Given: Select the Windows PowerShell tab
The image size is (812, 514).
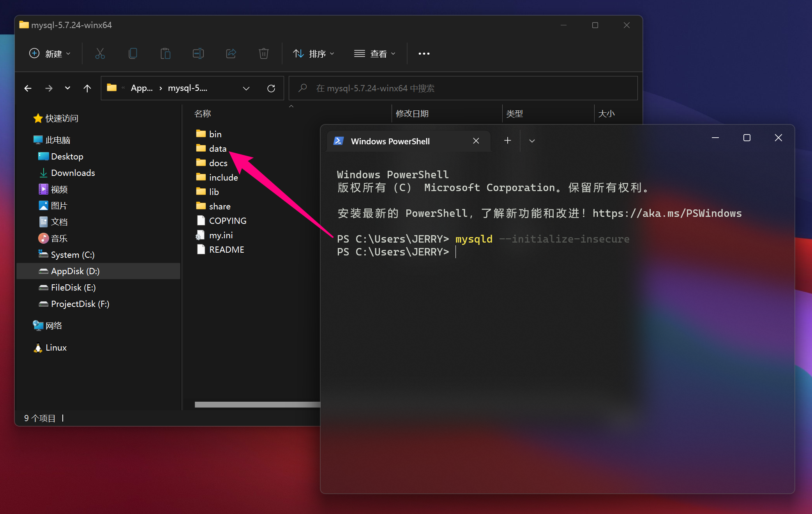Looking at the screenshot, I should tap(390, 141).
